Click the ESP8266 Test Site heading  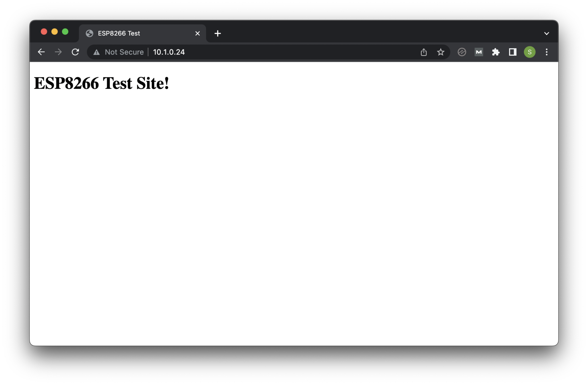[102, 84]
